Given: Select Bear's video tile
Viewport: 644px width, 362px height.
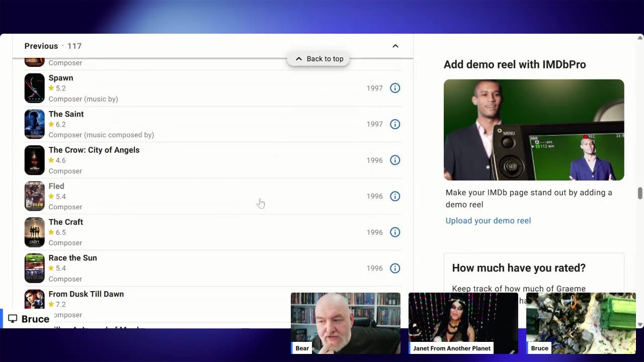Looking at the screenshot, I should point(346,323).
